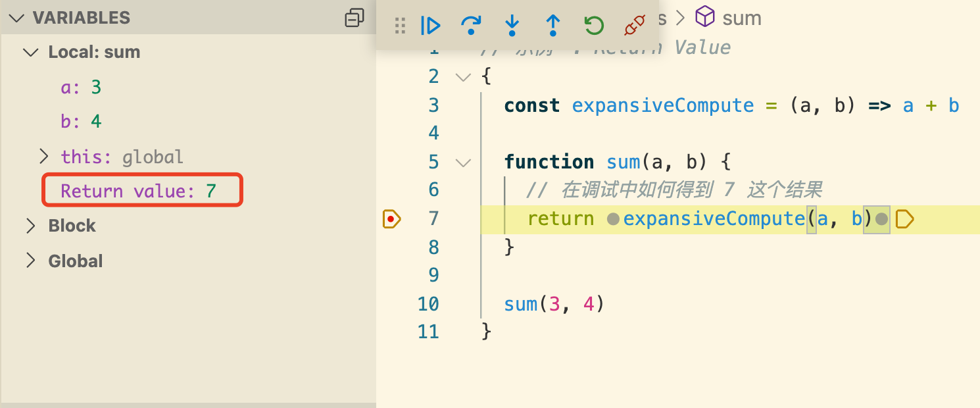Grab the debug toolbar drag handle

point(400,26)
